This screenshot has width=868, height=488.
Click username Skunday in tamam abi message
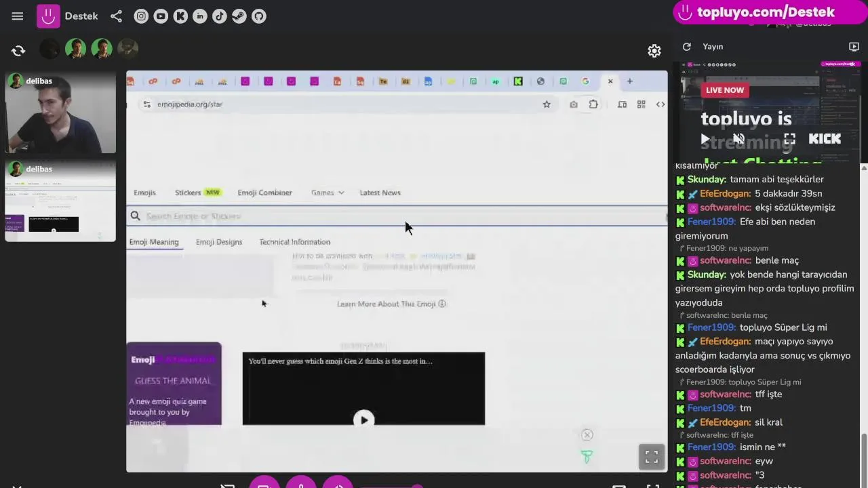(707, 180)
